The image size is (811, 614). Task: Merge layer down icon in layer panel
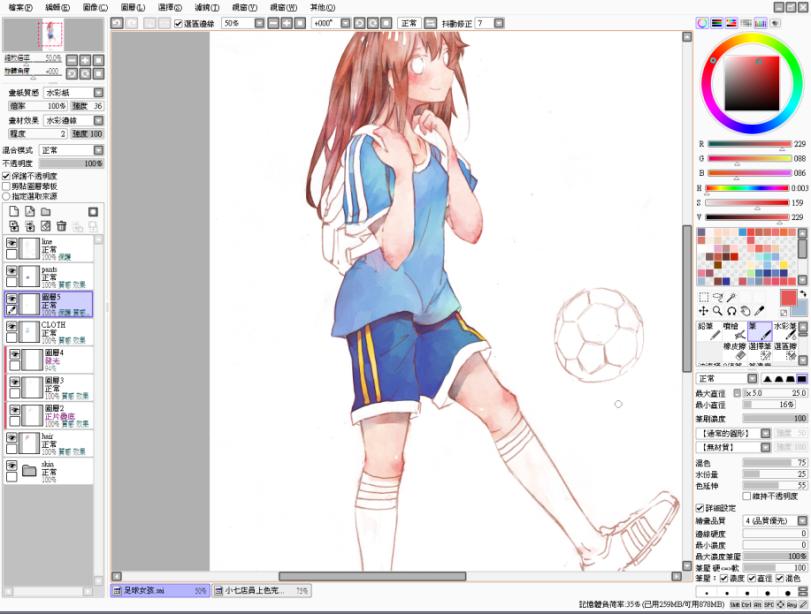pyautogui.click(x=30, y=226)
